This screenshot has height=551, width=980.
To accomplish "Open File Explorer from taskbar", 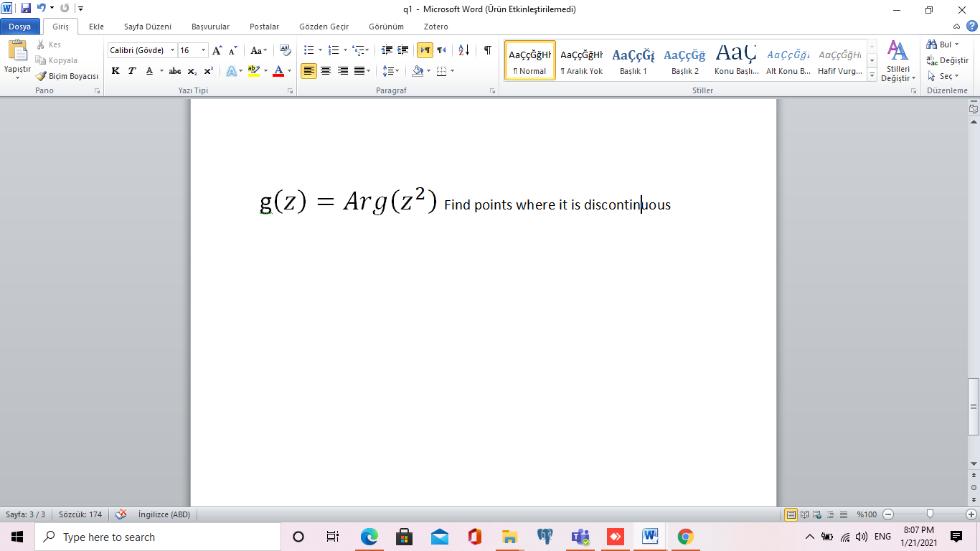I will (x=509, y=537).
